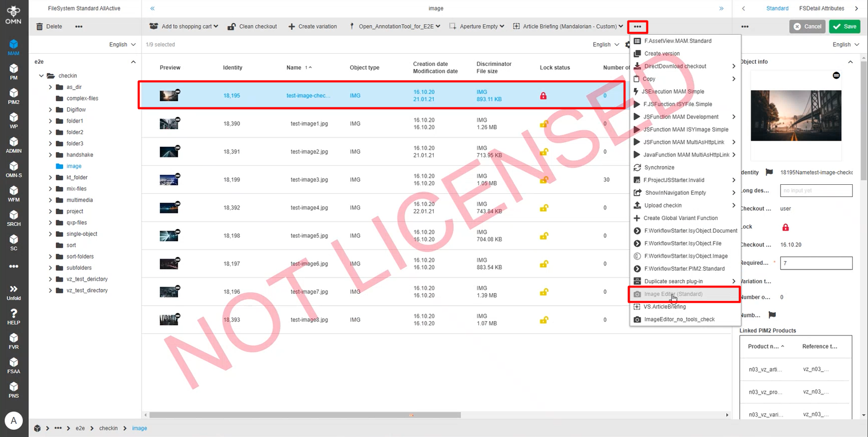This screenshot has height=437, width=868.
Task: Toggle lock status for test-image8.jpg
Action: click(x=544, y=320)
